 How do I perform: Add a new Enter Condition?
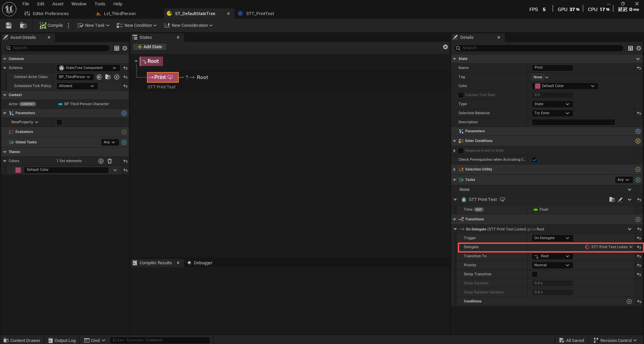(638, 141)
